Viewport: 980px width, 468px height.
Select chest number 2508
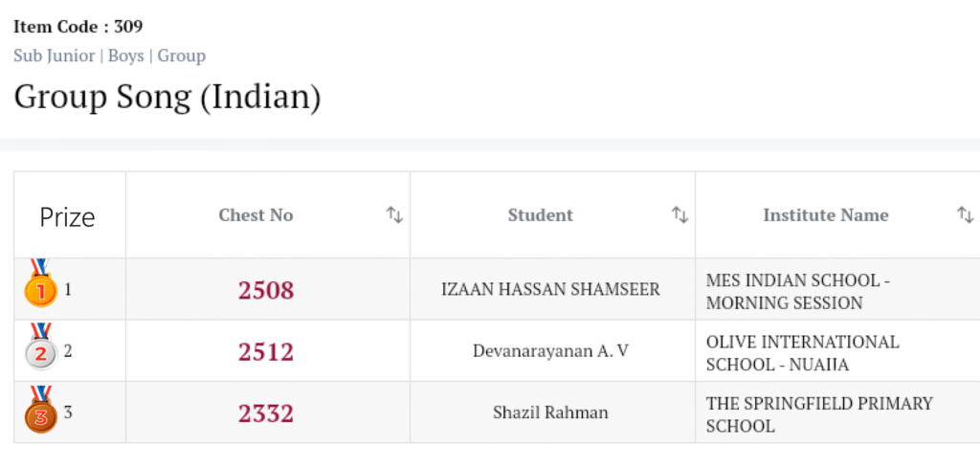pos(266,290)
